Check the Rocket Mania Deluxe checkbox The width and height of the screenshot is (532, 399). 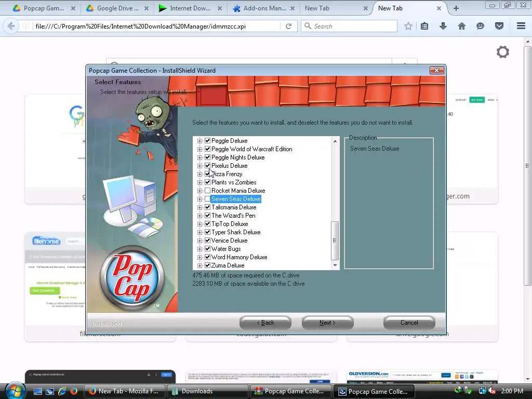[x=208, y=190]
